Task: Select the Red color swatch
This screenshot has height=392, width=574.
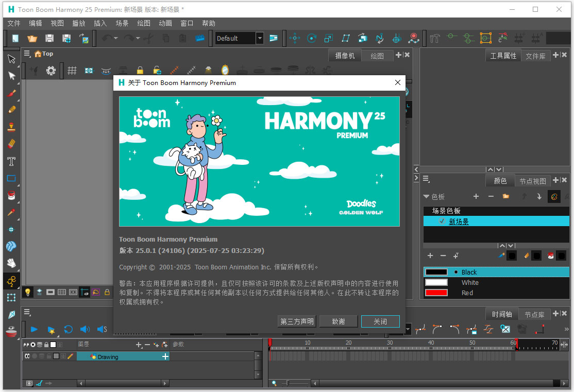Action: (x=435, y=293)
